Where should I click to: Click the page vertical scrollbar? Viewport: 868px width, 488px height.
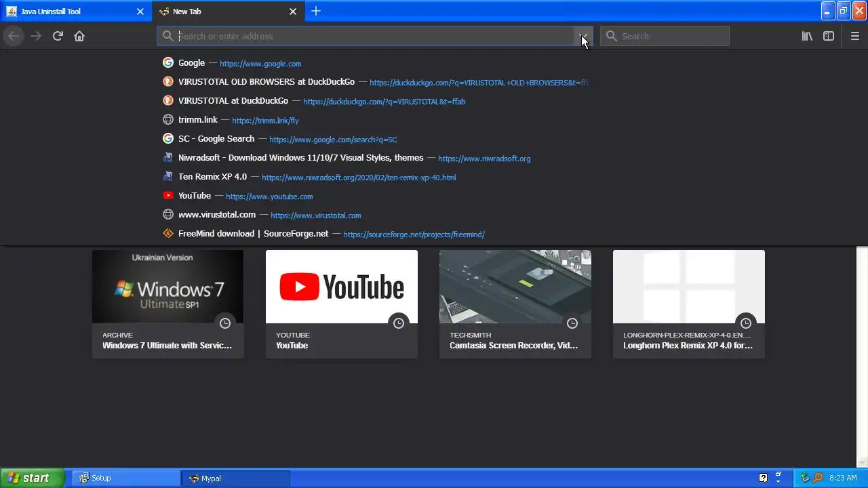coord(862,357)
